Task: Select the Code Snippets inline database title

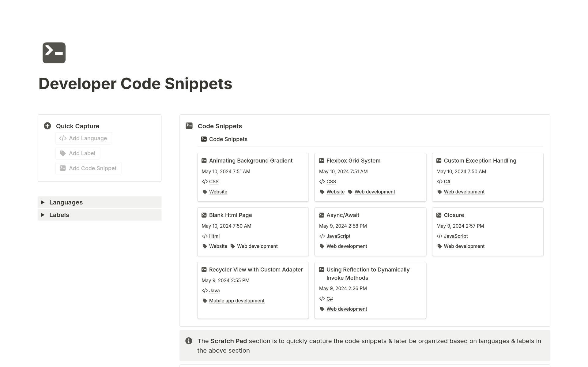Action: pos(228,139)
